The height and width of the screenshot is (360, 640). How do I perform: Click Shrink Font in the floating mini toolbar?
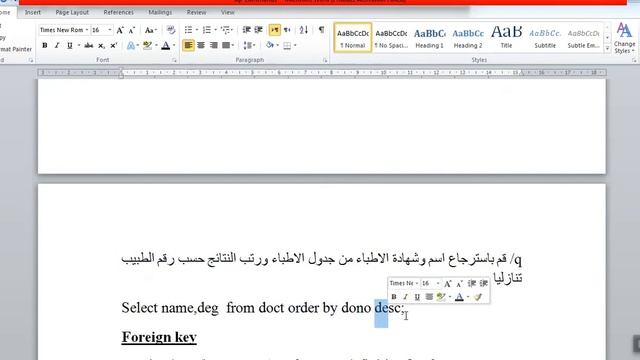(x=459, y=283)
